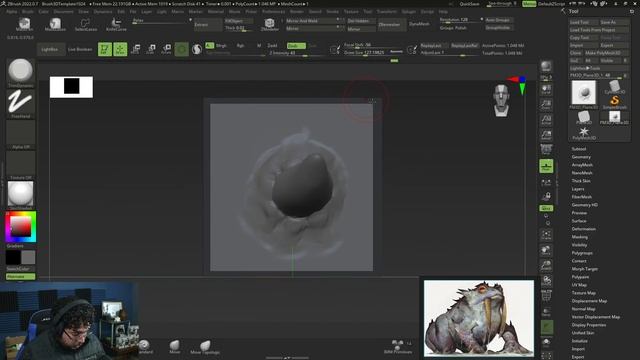
Task: Click the Frame mesh icon on right shelf
Action: click(x=546, y=234)
